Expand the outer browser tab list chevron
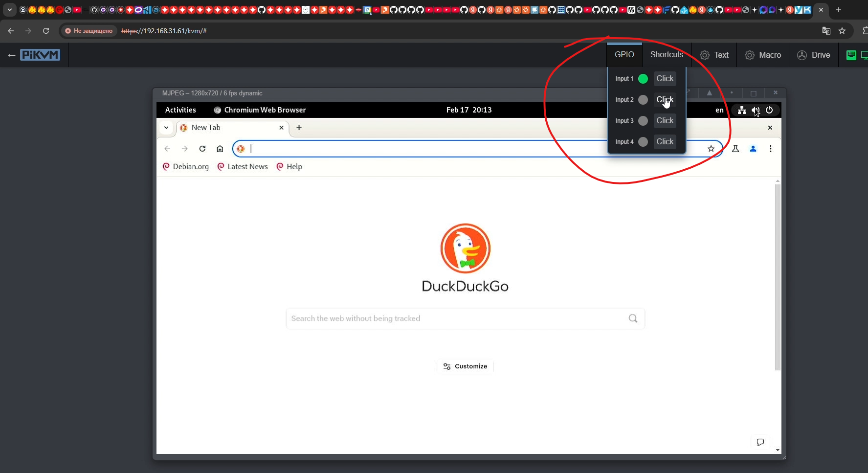 10,10
